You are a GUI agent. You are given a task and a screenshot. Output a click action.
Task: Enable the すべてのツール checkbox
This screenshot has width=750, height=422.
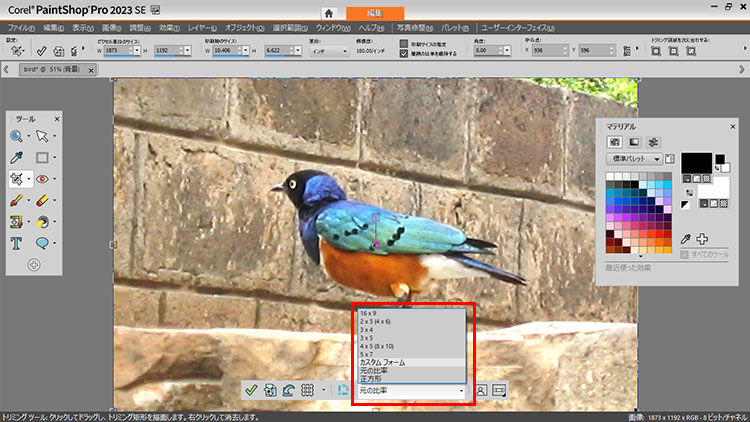(x=685, y=254)
